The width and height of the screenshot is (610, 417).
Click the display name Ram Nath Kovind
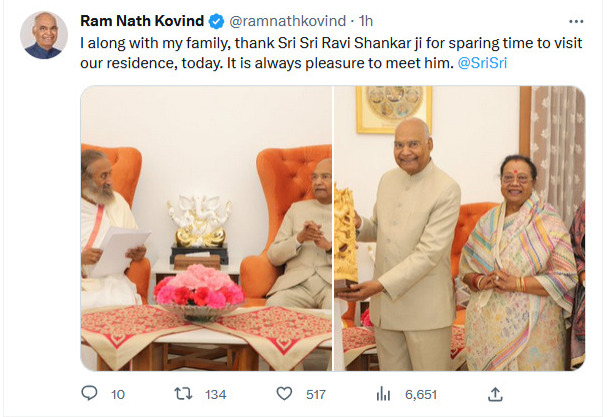(142, 19)
